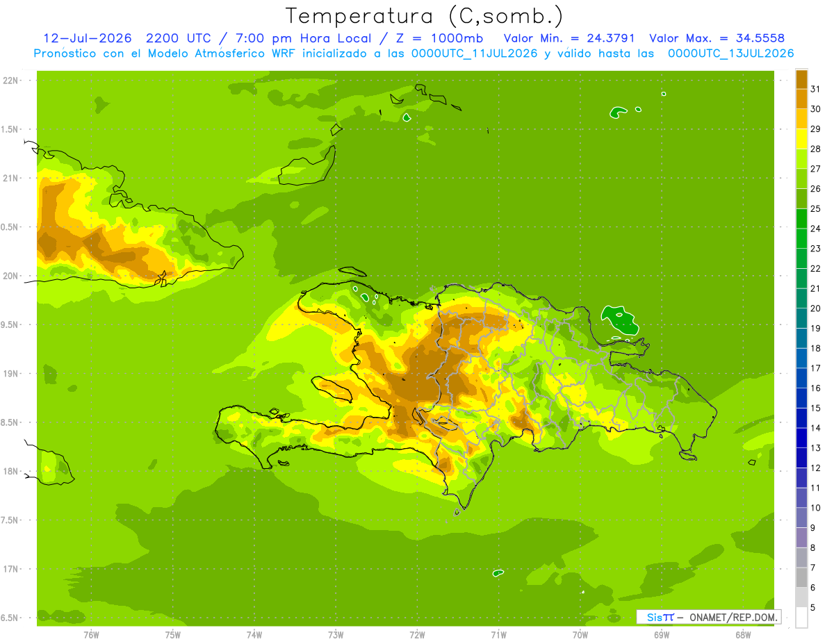Click legend value '10'
This screenshot has width=834, height=644.
tap(815, 508)
